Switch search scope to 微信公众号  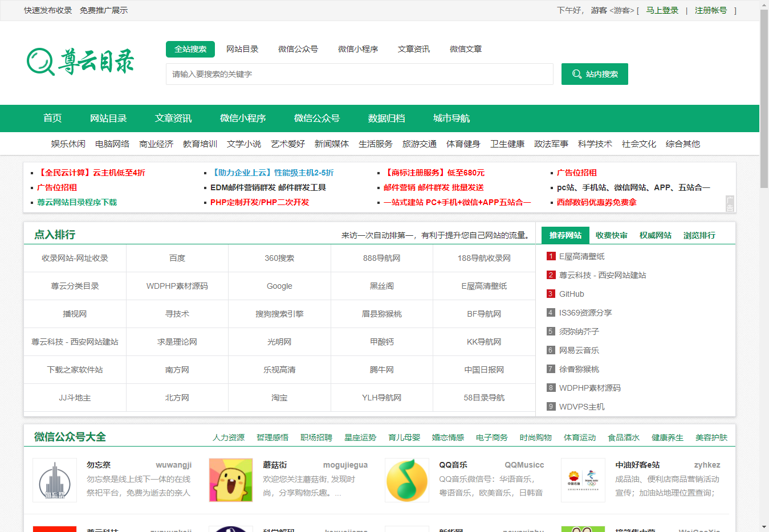(x=298, y=49)
